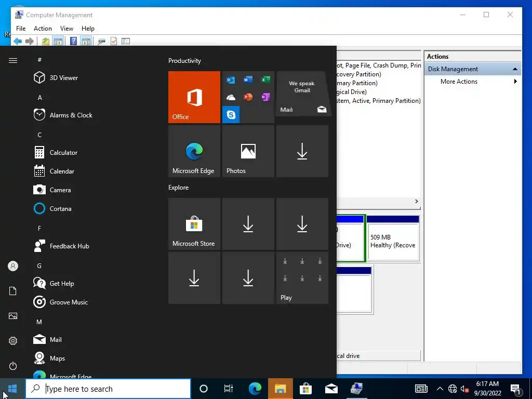Open the Action menu
Image resolution: width=532 pixels, height=399 pixels.
click(43, 29)
